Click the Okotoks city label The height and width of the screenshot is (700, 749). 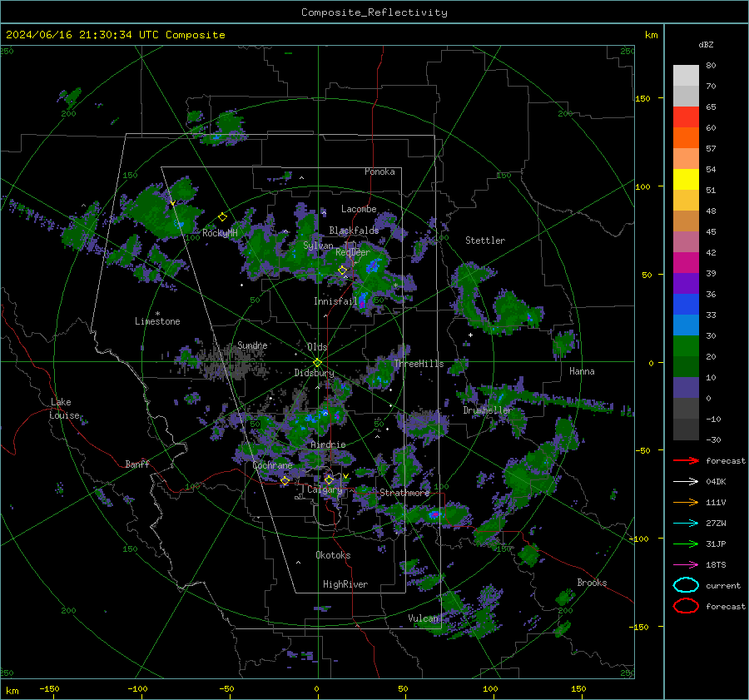333,555
